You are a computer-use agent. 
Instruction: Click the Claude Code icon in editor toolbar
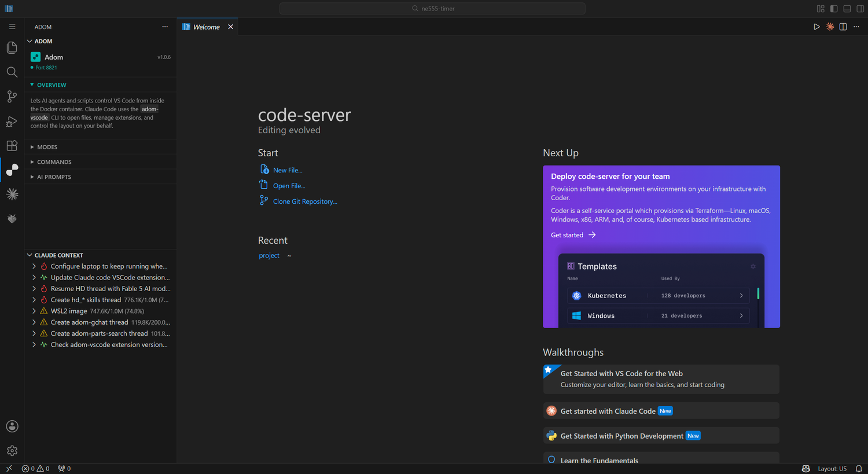pos(830,27)
